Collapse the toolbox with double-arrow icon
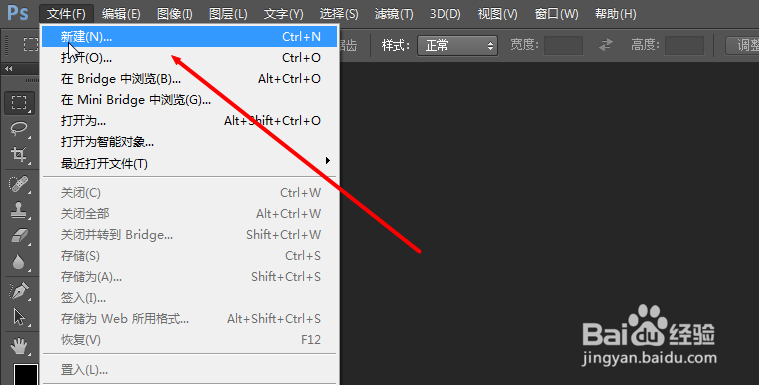Image resolution: width=759 pixels, height=385 pixels. [x=8, y=69]
